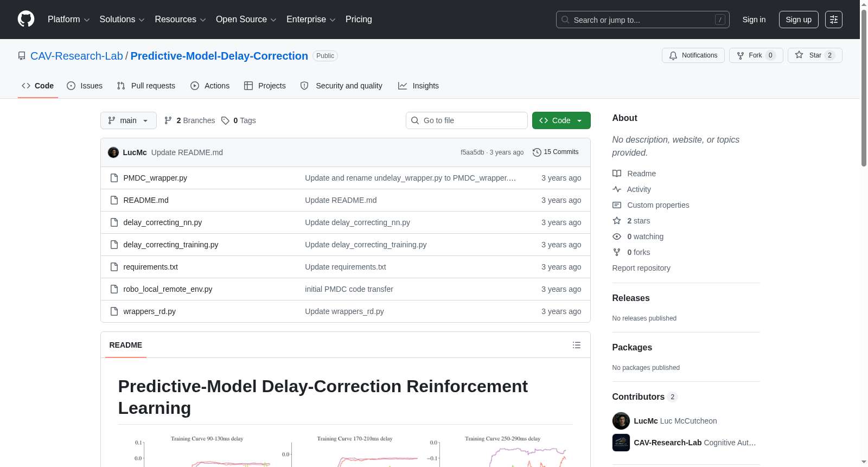Click the Report repository link

pyautogui.click(x=641, y=268)
